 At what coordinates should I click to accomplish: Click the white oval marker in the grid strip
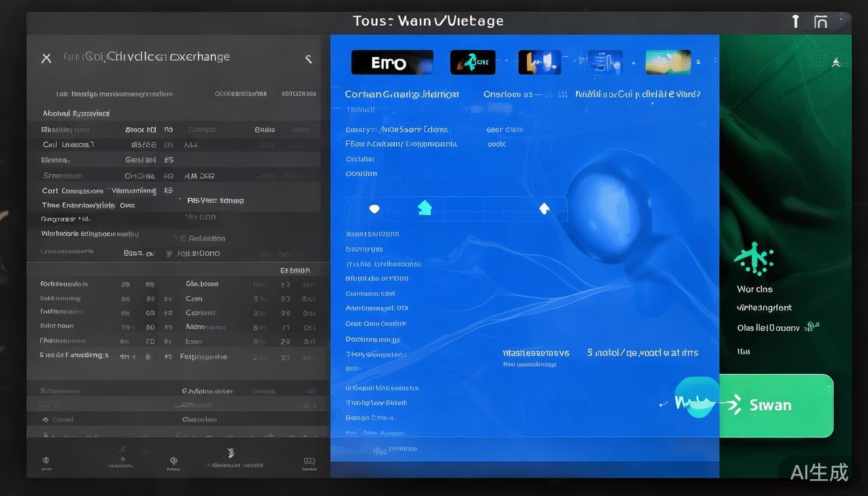click(x=374, y=209)
